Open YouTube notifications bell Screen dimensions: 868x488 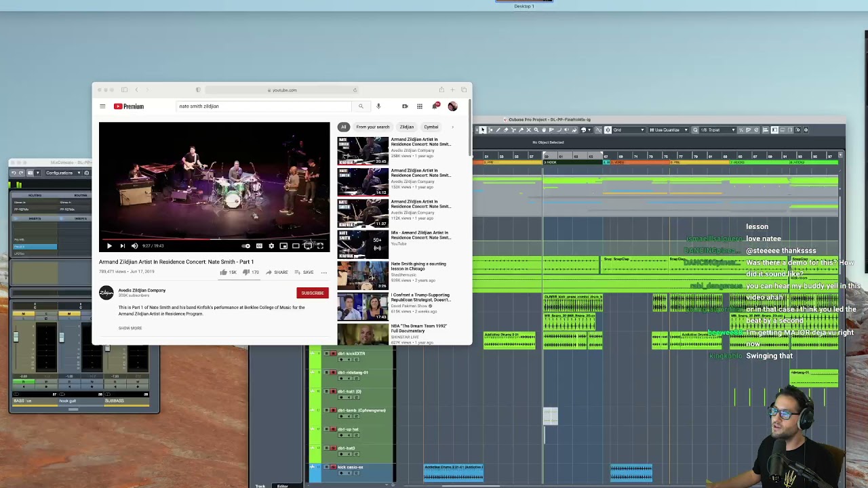[x=435, y=106]
